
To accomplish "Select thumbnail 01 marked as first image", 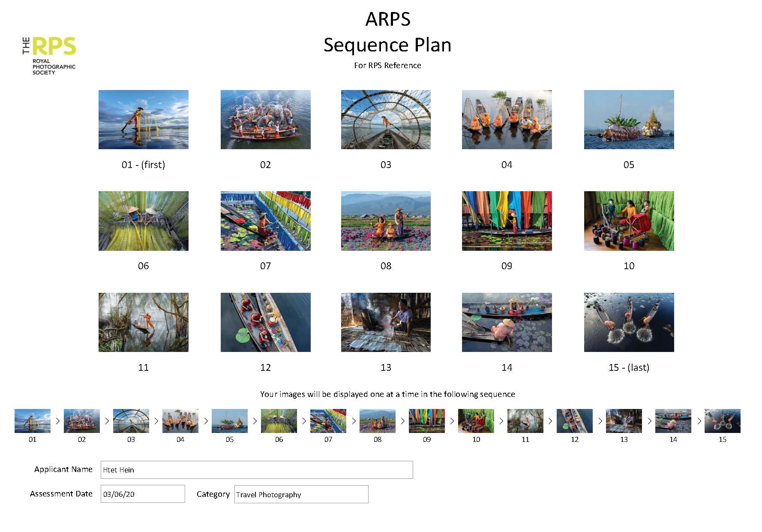I will (143, 120).
